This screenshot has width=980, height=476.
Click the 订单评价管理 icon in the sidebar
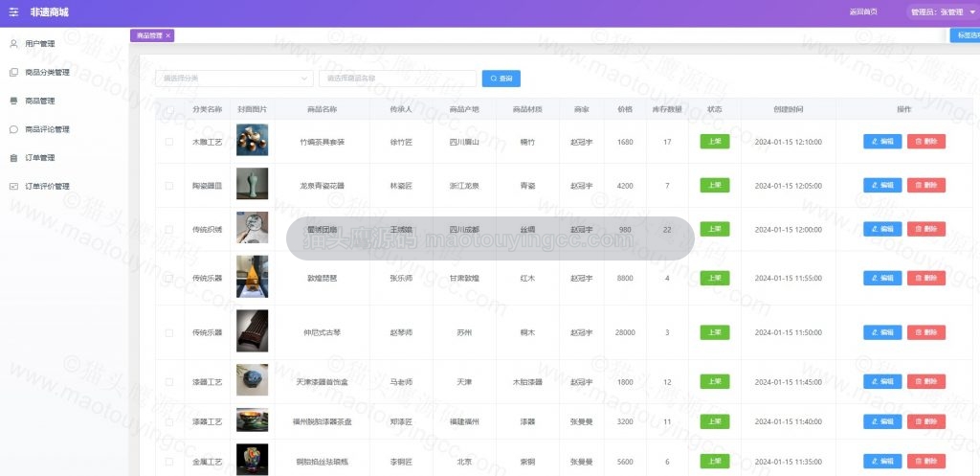click(x=13, y=187)
